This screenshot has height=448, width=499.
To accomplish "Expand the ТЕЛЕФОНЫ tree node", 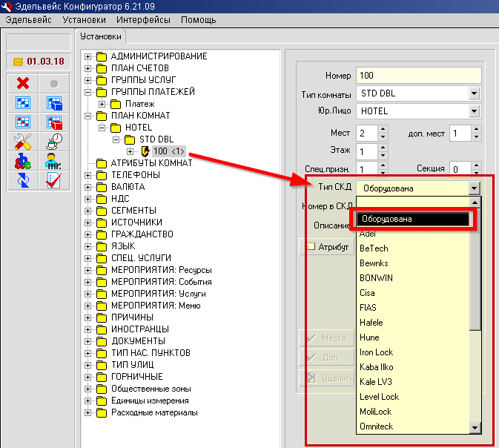I will (x=89, y=175).
